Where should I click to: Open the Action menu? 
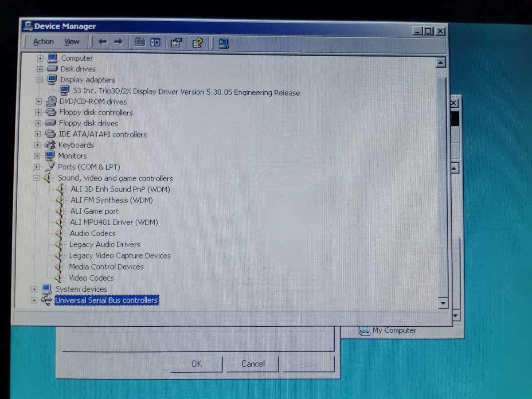(x=43, y=42)
